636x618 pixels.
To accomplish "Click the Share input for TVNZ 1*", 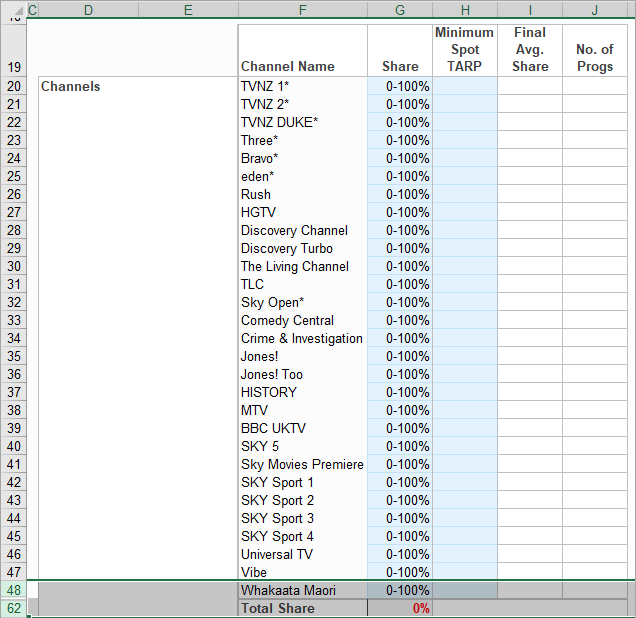I will pos(400,86).
